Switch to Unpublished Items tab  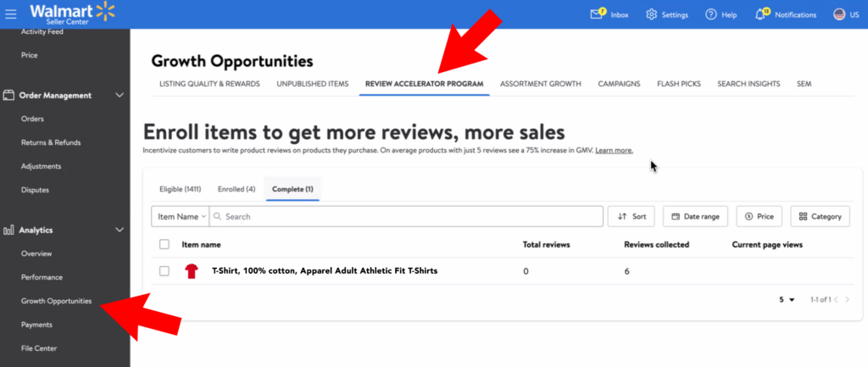coord(313,84)
